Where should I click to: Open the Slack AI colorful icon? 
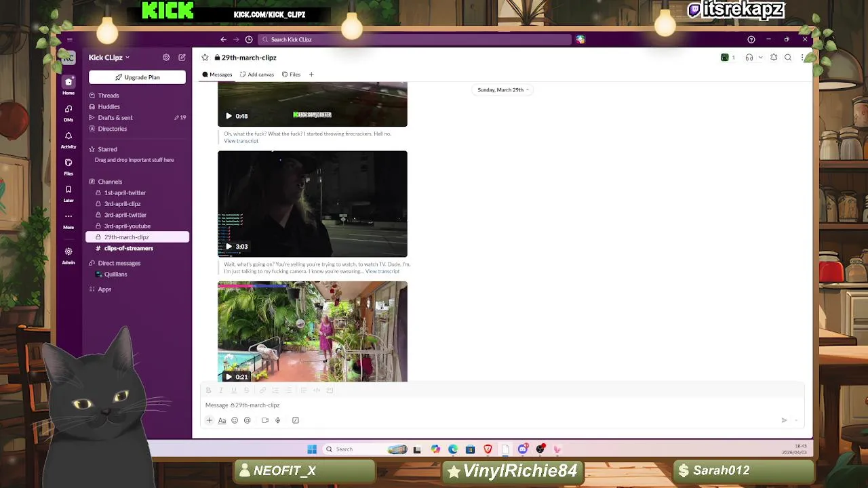(x=580, y=39)
